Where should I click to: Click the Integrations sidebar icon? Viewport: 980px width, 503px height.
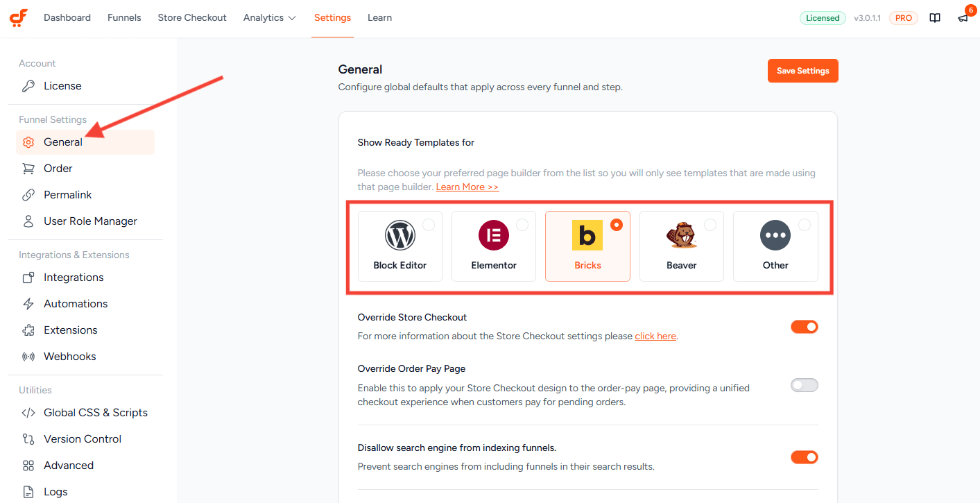tap(28, 278)
